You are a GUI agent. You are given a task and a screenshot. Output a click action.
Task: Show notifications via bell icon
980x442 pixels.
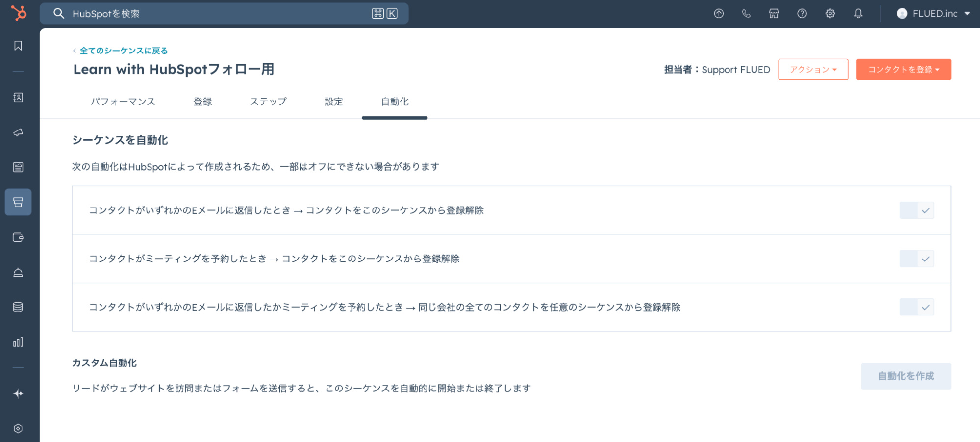[x=858, y=14]
